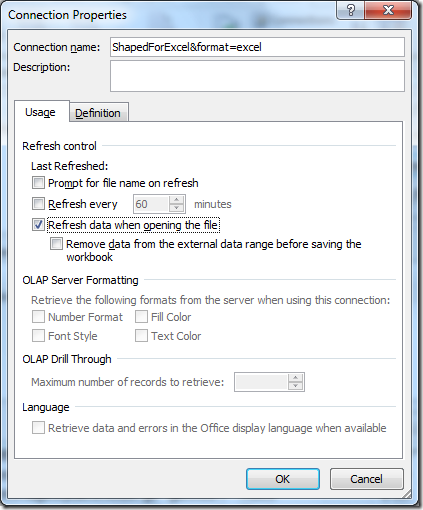Screen dimensions: 423x510
Task: Toggle Retrieve data in Office display language
Action: (38, 427)
